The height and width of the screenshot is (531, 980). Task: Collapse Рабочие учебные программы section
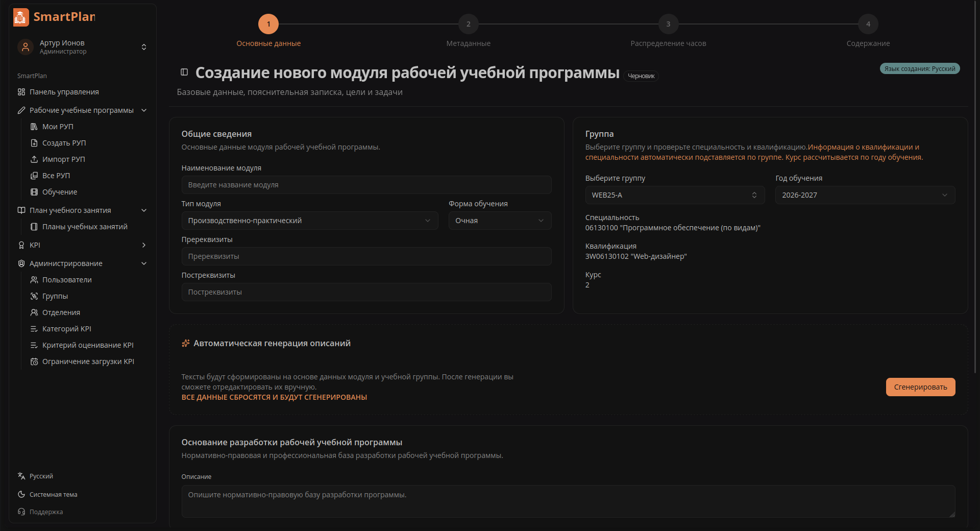[x=144, y=110]
